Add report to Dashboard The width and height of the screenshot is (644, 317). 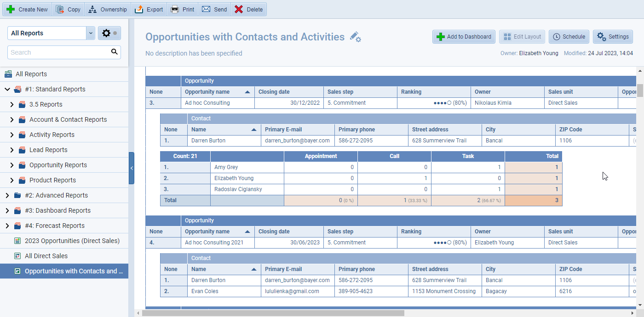point(464,37)
